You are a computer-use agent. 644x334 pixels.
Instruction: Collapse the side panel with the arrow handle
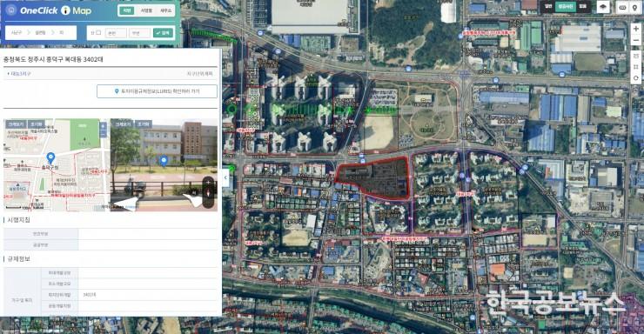click(225, 177)
